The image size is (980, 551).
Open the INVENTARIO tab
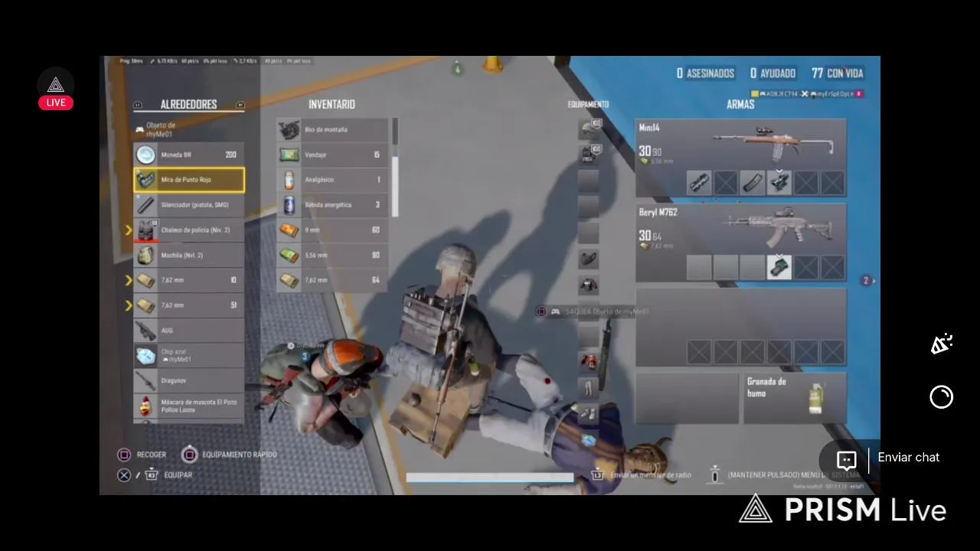tap(332, 104)
